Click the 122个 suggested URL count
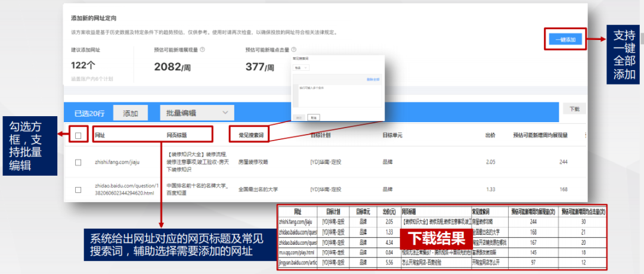 pyautogui.click(x=83, y=66)
